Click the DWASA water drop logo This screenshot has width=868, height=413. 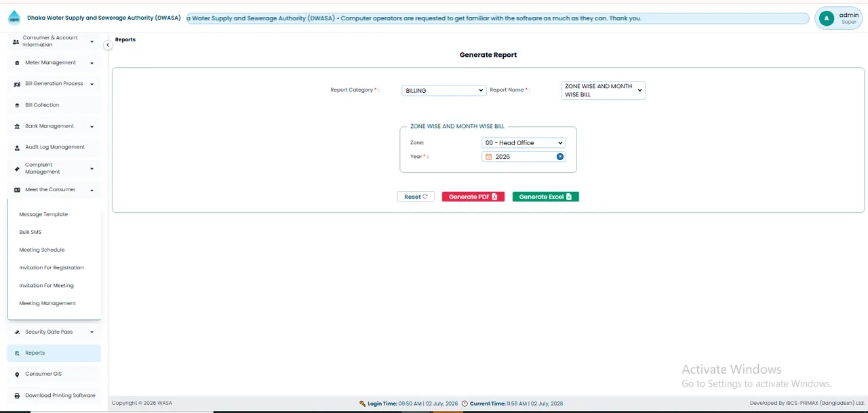pyautogui.click(x=14, y=18)
